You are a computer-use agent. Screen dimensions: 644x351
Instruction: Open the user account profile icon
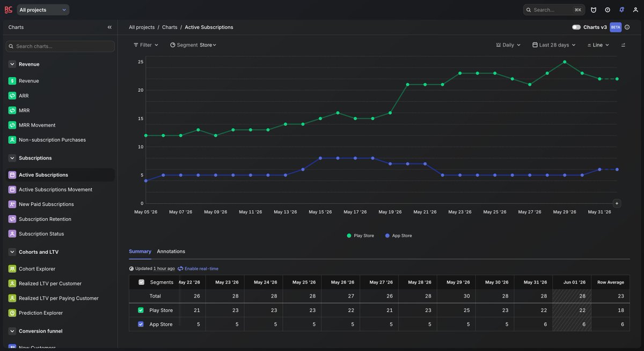(x=635, y=10)
